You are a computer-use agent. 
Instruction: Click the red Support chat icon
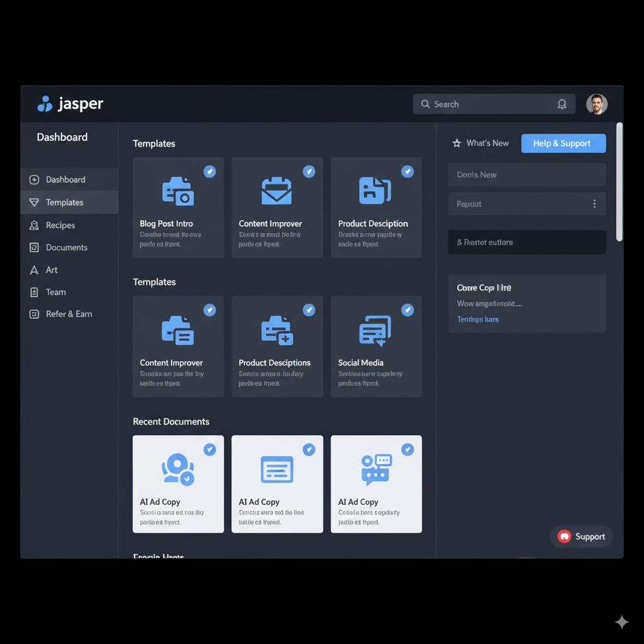pos(564,536)
